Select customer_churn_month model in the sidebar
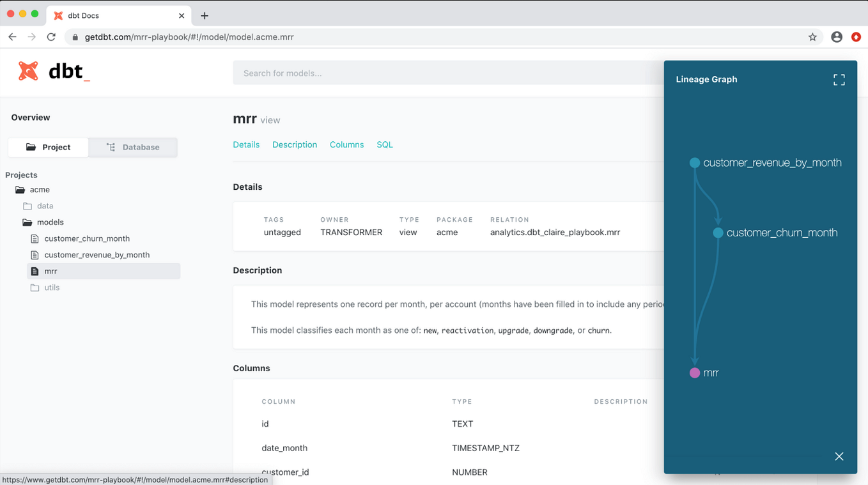 [87, 238]
